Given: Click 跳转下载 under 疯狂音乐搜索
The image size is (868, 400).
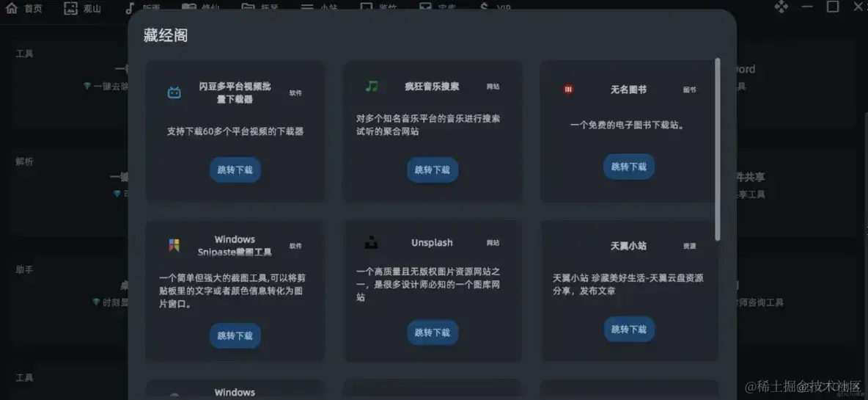Looking at the screenshot, I should tap(433, 170).
